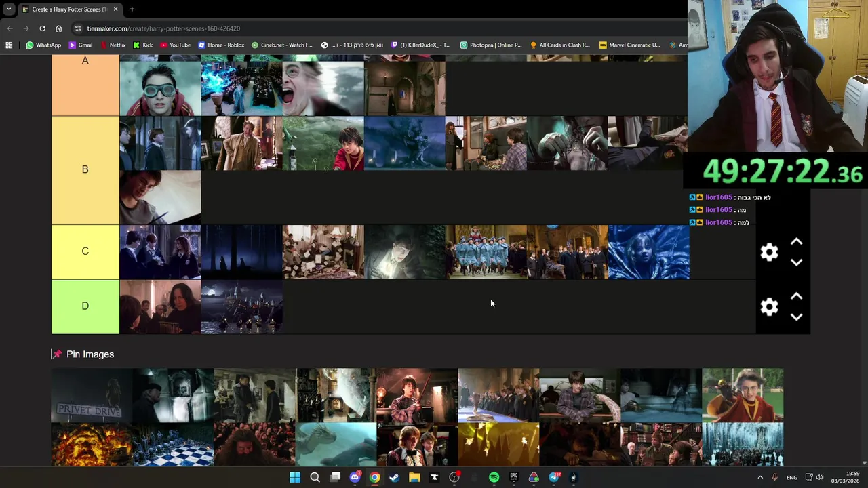Select Harry with goggles image in tier A
This screenshot has width=868, height=488.
160,88
